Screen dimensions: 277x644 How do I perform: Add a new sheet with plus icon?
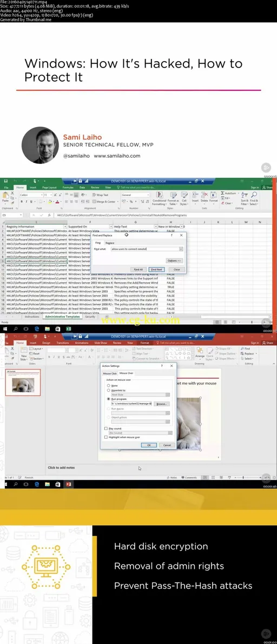click(x=107, y=317)
